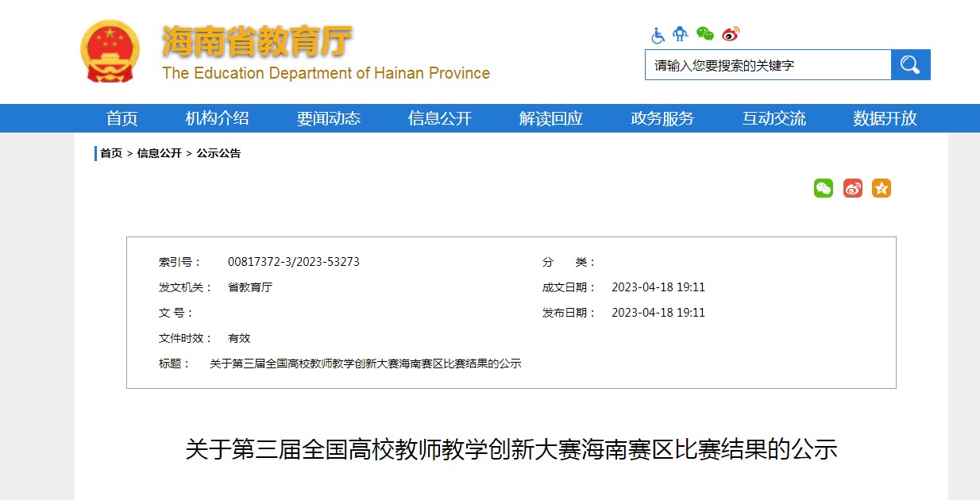Viewport: 980px width, 500px height.
Task: Click the WeChat icon above the search box
Action: [704, 33]
